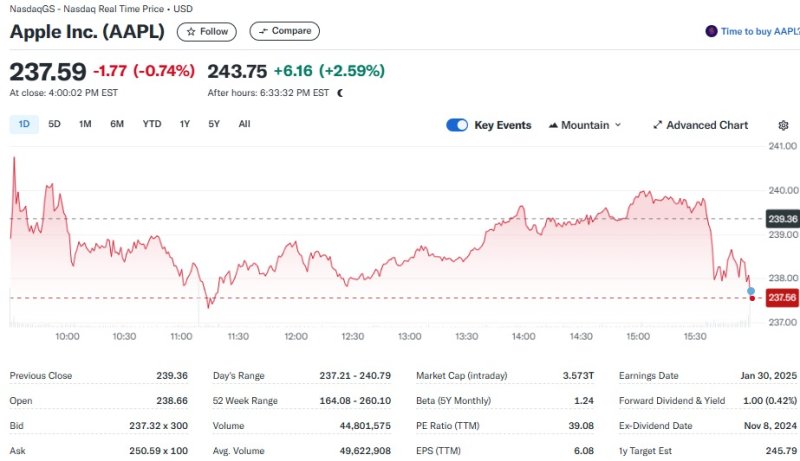Show the 6M chart range
Image resolution: width=800 pixels, height=461 pixels.
click(117, 124)
